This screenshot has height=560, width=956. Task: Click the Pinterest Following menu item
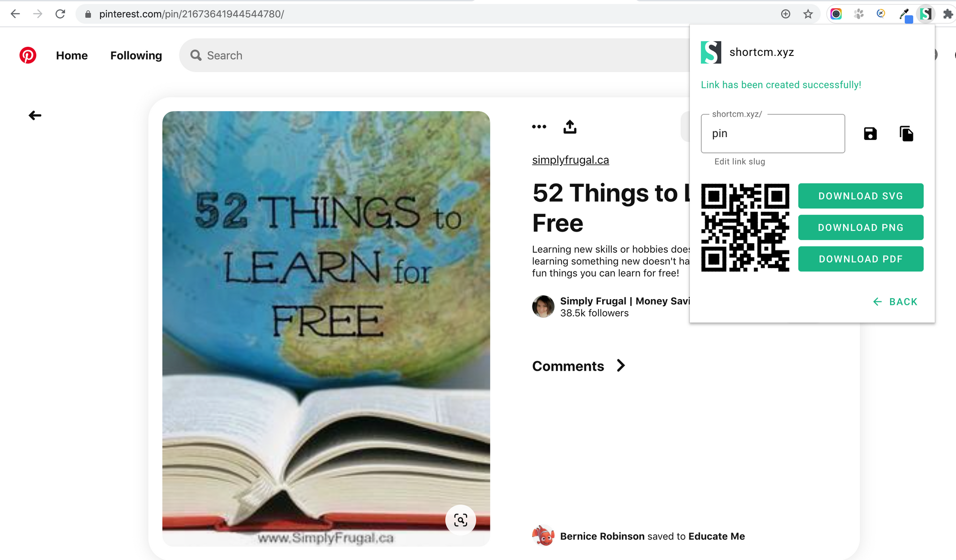(136, 55)
